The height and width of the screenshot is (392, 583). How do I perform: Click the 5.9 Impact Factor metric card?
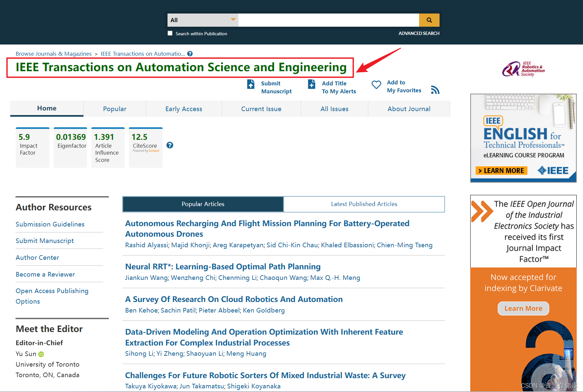(x=33, y=147)
